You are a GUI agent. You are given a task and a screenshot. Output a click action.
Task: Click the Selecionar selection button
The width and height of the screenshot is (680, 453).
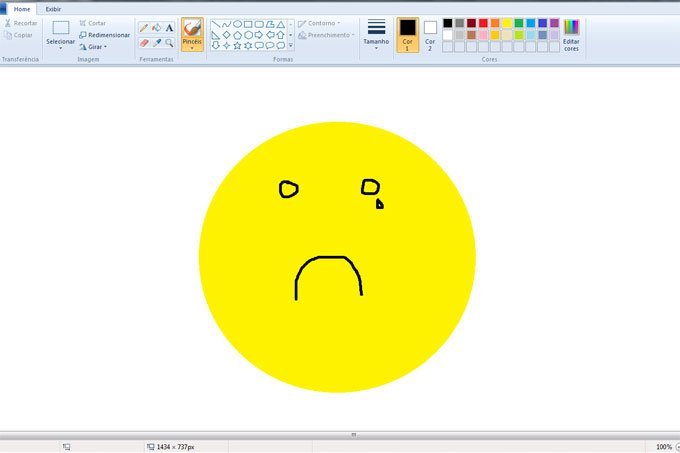(60, 33)
